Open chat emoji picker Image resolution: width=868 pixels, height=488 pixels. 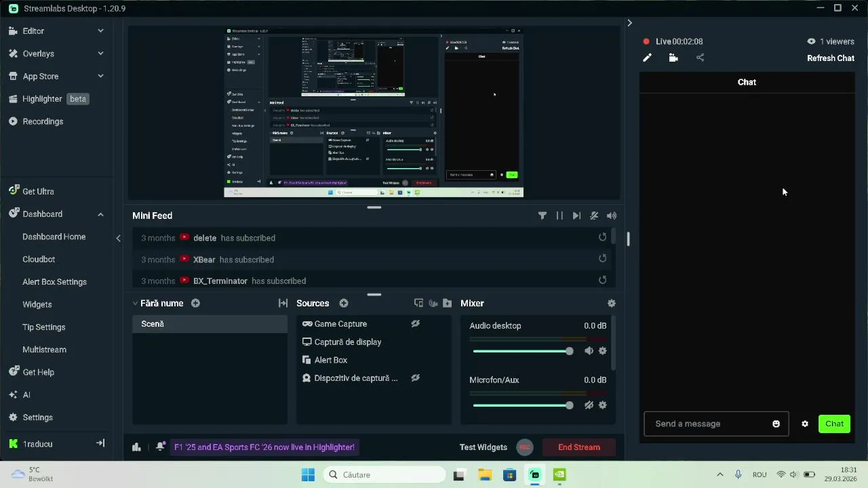pos(776,424)
